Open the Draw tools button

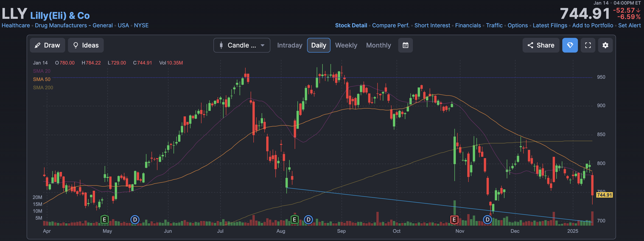click(48, 45)
